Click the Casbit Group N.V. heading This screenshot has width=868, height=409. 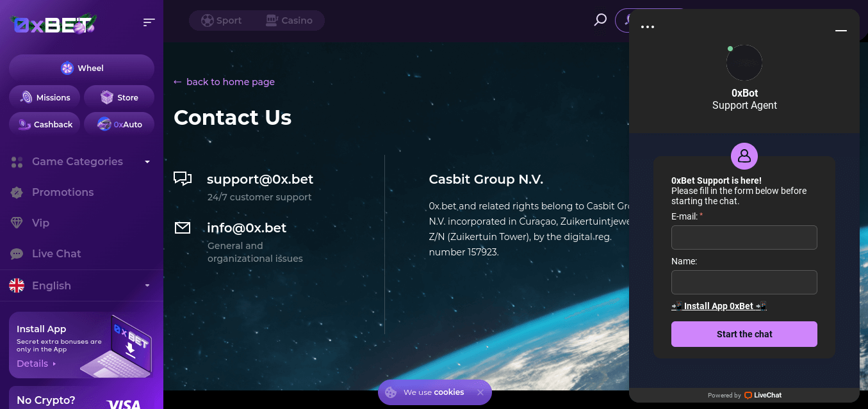(x=486, y=179)
